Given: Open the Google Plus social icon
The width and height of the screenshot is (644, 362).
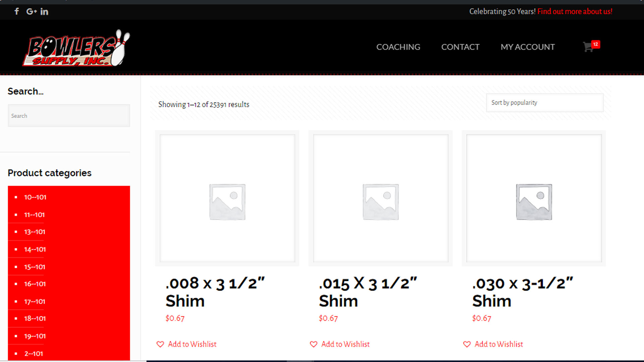Looking at the screenshot, I should 32,11.
